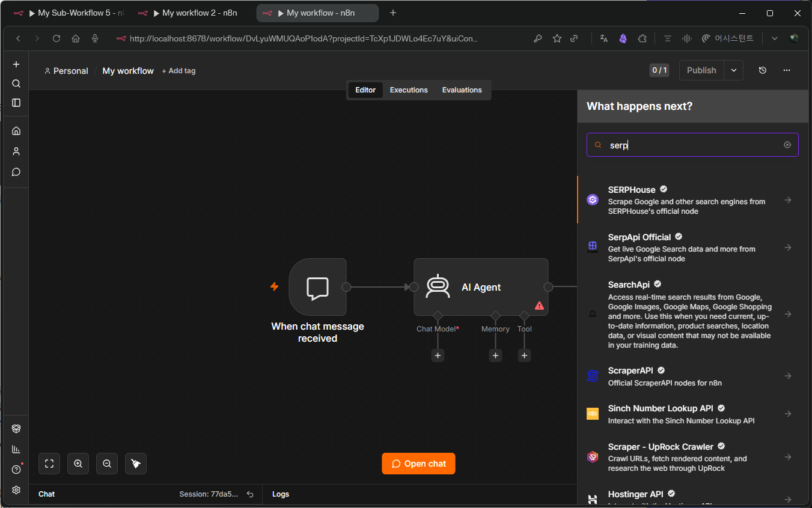This screenshot has width=812, height=508.
Task: Open the 어시스턴트 assistant button
Action: click(x=727, y=38)
